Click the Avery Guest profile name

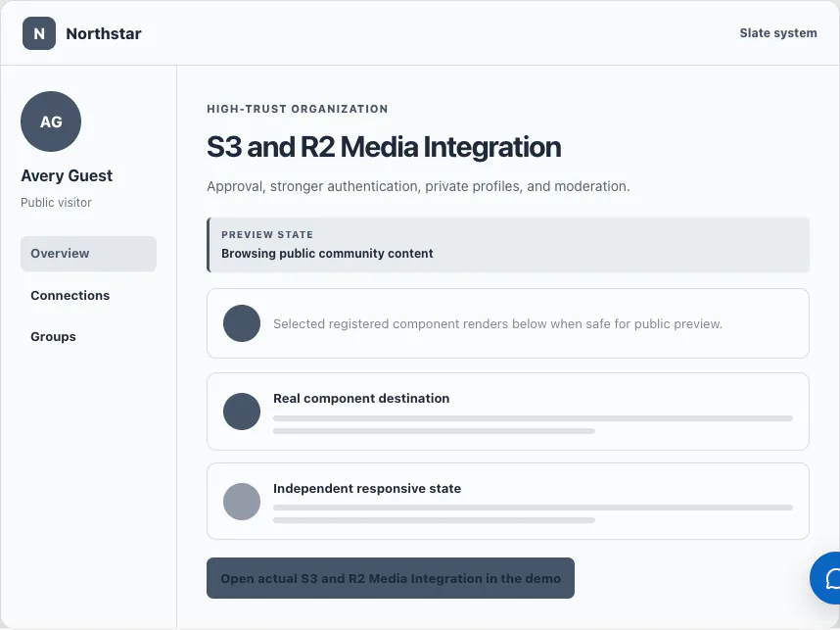(x=67, y=175)
